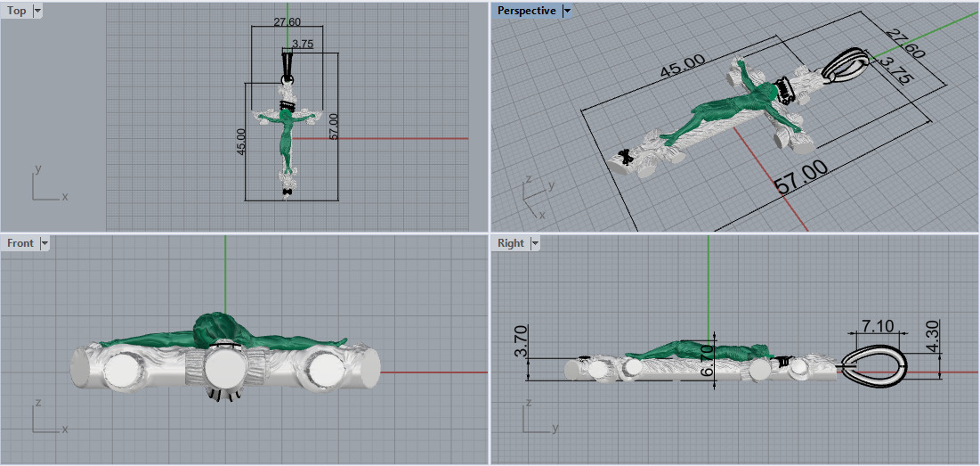Image resolution: width=980 pixels, height=466 pixels.
Task: Select the 27.60 dimension in Perspective view
Action: pyautogui.click(x=905, y=43)
